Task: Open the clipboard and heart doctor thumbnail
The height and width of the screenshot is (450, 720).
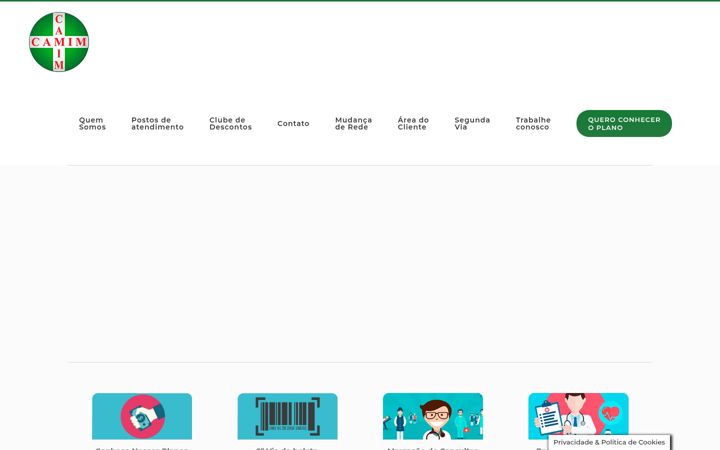Action: point(578,414)
